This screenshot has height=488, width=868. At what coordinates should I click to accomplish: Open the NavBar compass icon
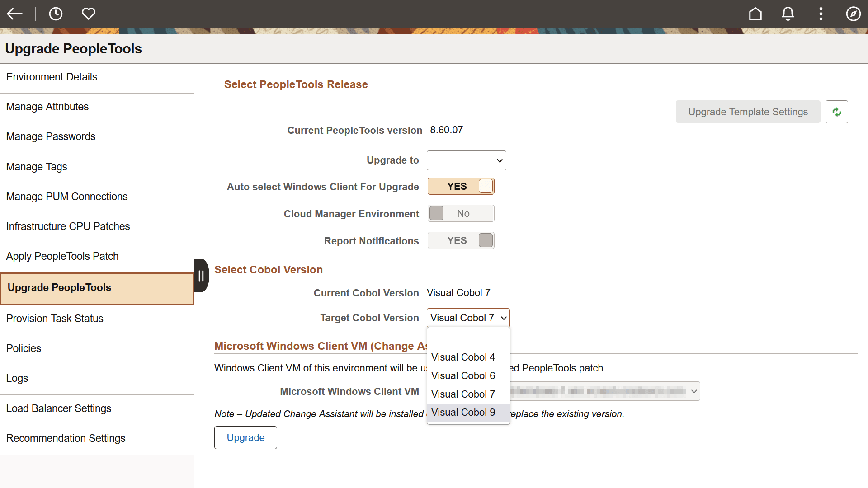[x=854, y=14]
